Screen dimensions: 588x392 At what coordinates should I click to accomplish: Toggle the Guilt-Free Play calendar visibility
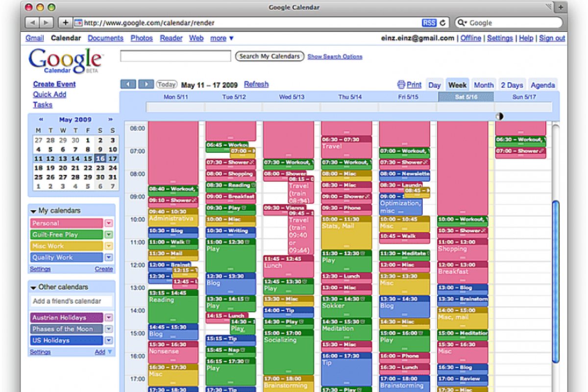[67, 235]
